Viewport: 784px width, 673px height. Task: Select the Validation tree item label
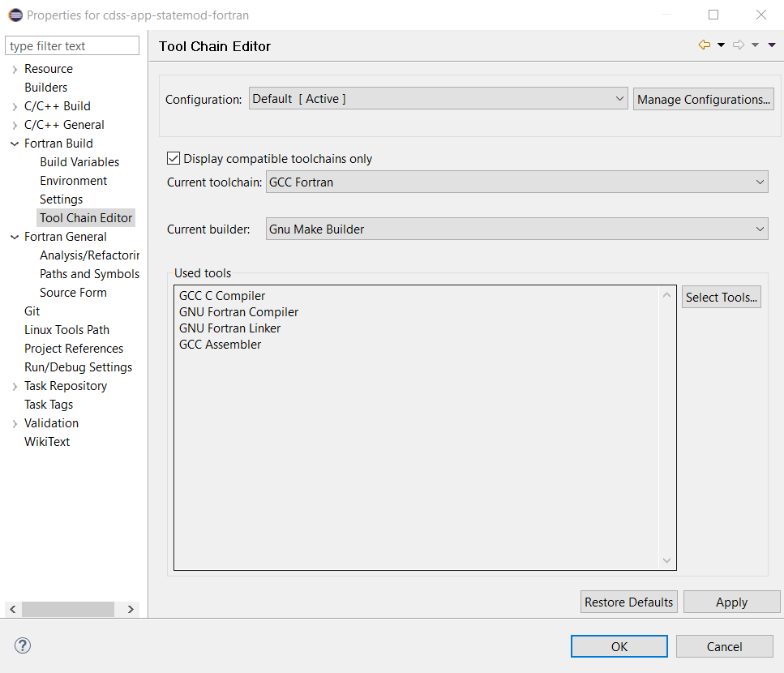(51, 423)
